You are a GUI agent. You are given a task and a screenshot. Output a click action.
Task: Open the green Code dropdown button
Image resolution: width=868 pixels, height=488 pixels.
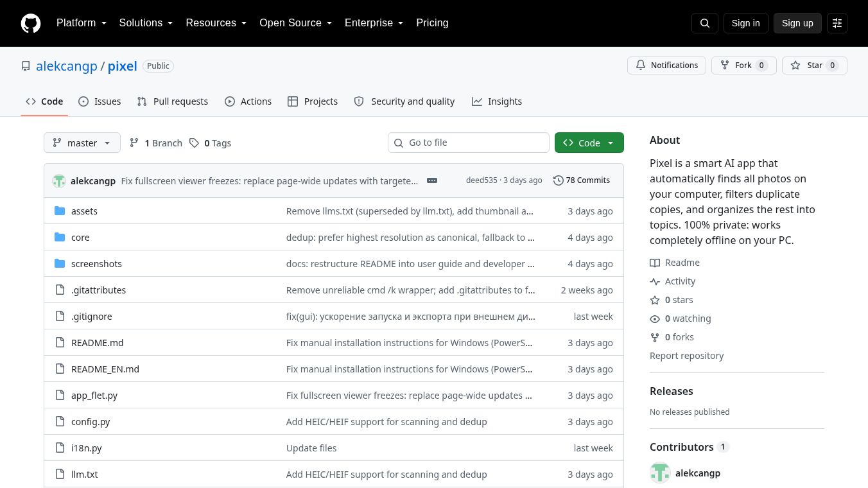589,143
